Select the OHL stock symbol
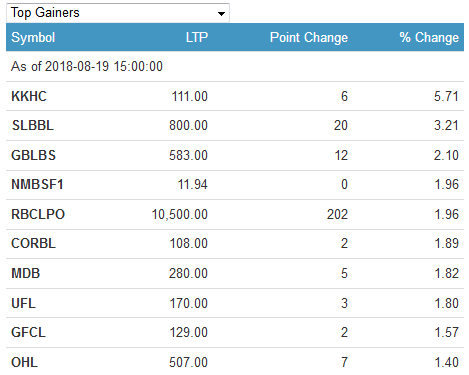The image size is (469, 375). pos(24,362)
